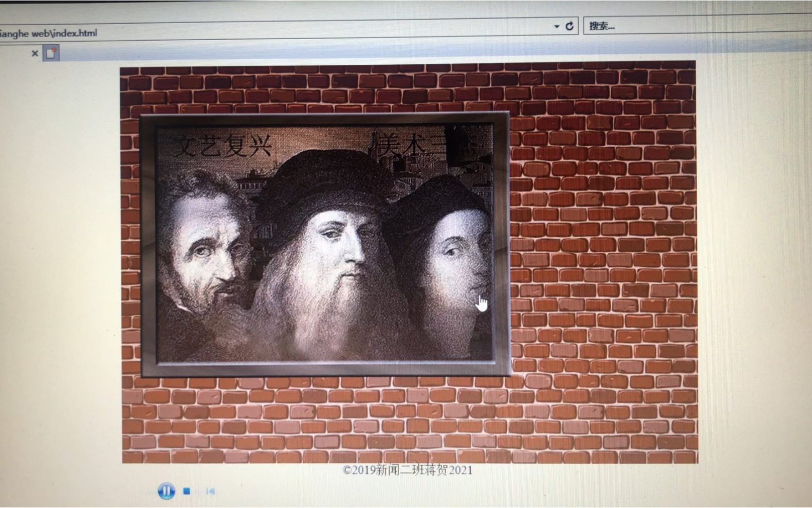Image resolution: width=812 pixels, height=508 pixels.
Task: Click the 文艺复兴 title text
Action: (x=222, y=146)
